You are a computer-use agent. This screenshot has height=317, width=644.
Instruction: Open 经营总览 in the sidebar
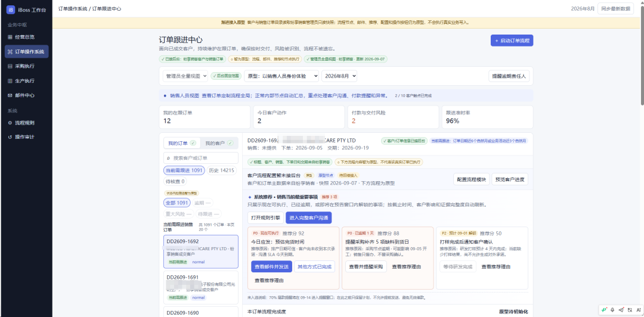(x=26, y=37)
